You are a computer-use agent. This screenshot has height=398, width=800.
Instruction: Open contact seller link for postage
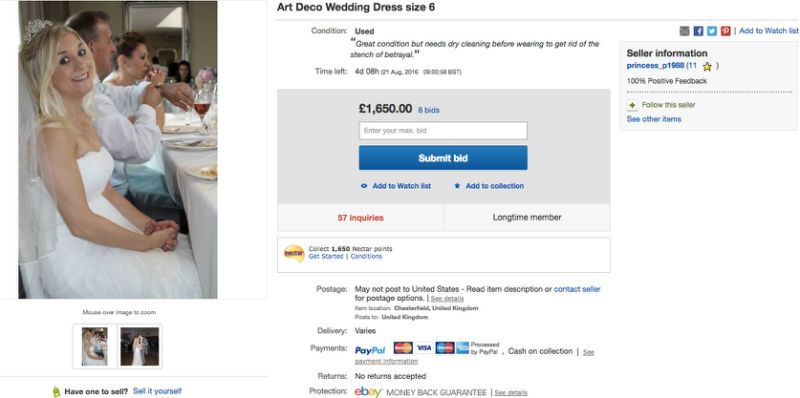click(577, 289)
